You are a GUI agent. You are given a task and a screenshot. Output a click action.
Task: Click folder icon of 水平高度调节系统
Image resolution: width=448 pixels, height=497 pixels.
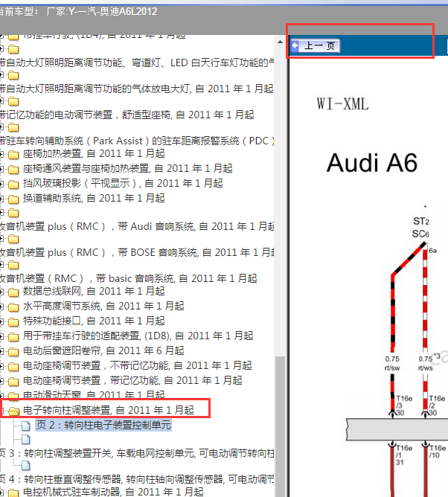pos(13,307)
